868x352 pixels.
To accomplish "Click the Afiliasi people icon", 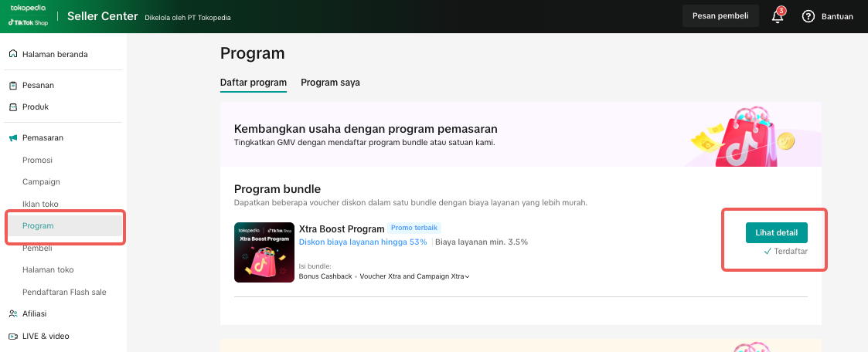I will pyautogui.click(x=13, y=314).
